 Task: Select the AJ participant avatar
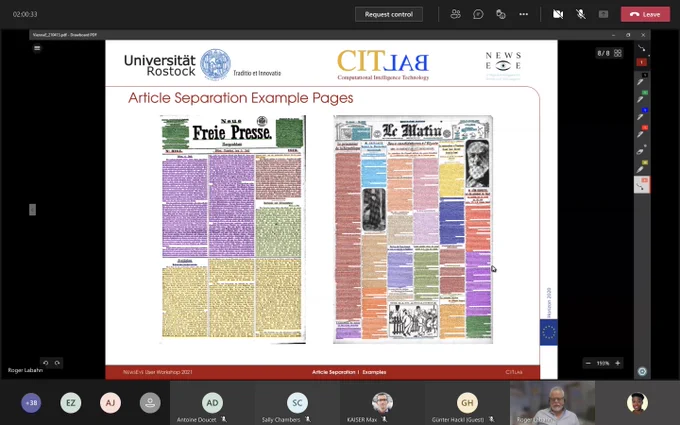(110, 403)
